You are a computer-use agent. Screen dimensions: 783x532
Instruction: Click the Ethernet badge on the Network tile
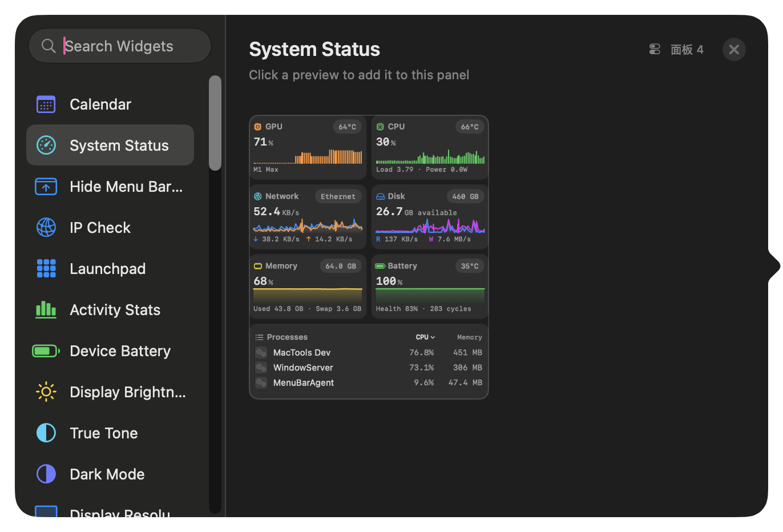tap(338, 196)
